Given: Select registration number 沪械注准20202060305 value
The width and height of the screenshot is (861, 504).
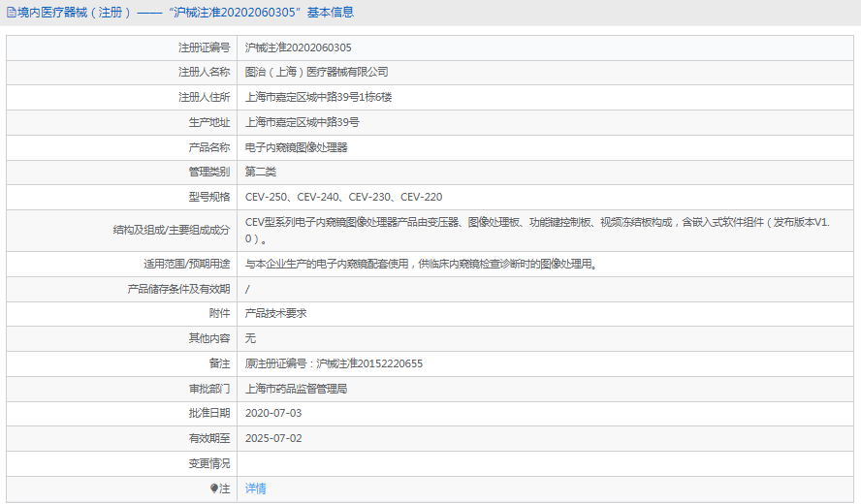Looking at the screenshot, I should coord(299,47).
